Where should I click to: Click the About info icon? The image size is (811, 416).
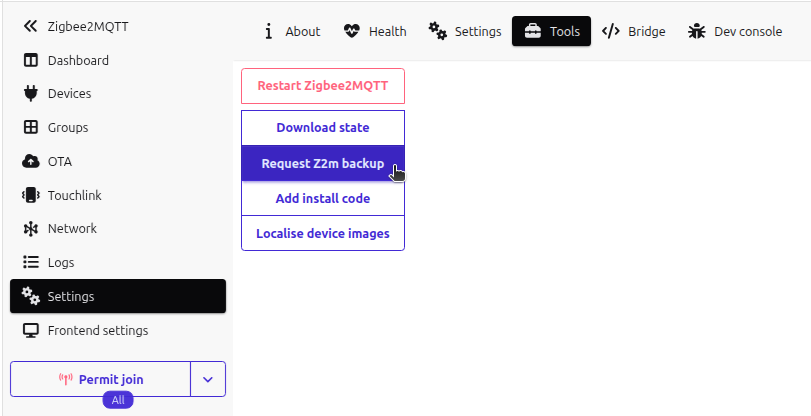point(268,32)
